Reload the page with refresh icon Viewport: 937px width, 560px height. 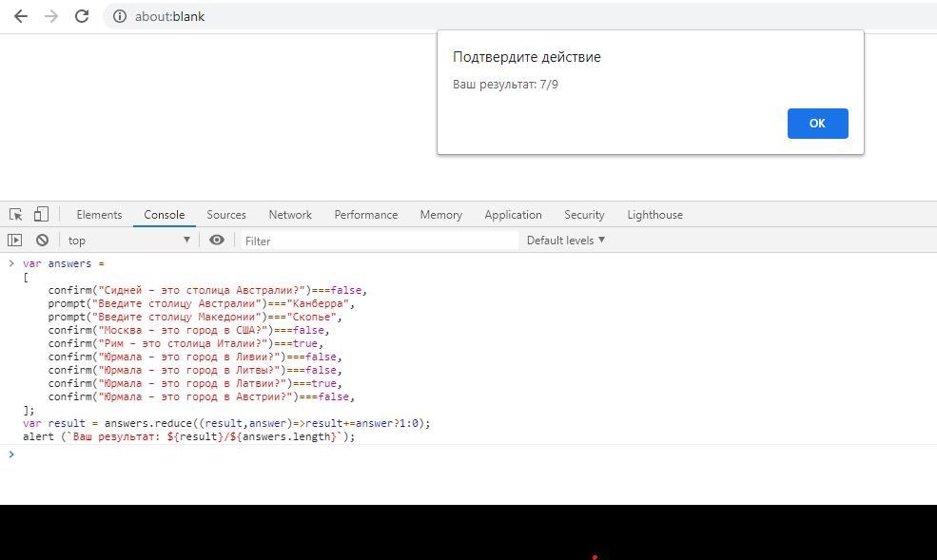(82, 16)
